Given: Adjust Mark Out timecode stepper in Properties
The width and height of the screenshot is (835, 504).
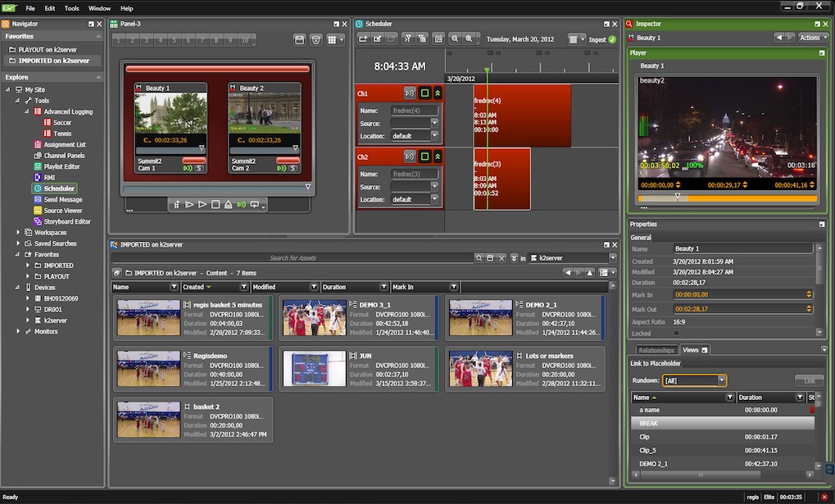Looking at the screenshot, I should tap(809, 309).
